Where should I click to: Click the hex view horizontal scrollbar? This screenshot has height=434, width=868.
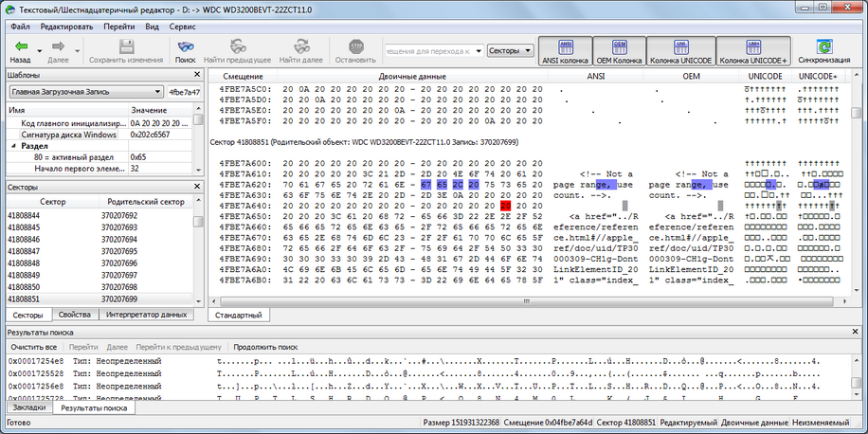(x=526, y=301)
